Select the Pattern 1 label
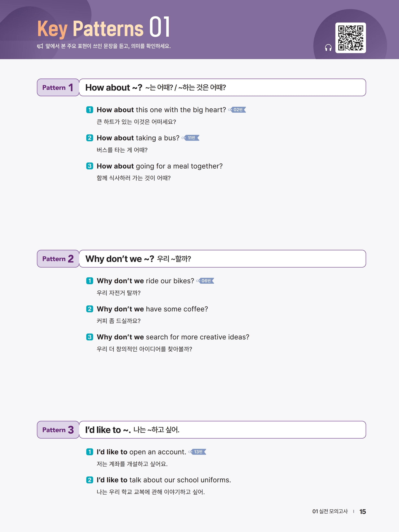 coord(58,88)
